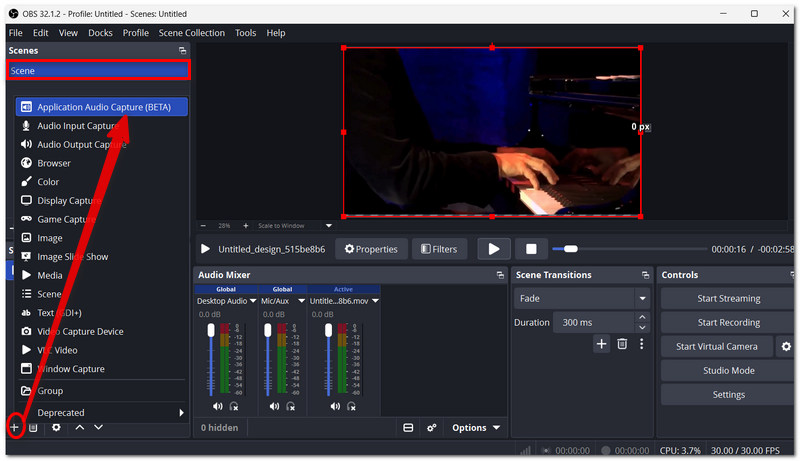Screen dimensions: 800x461
Task: Add a Display Capture source
Action: [x=102, y=200]
